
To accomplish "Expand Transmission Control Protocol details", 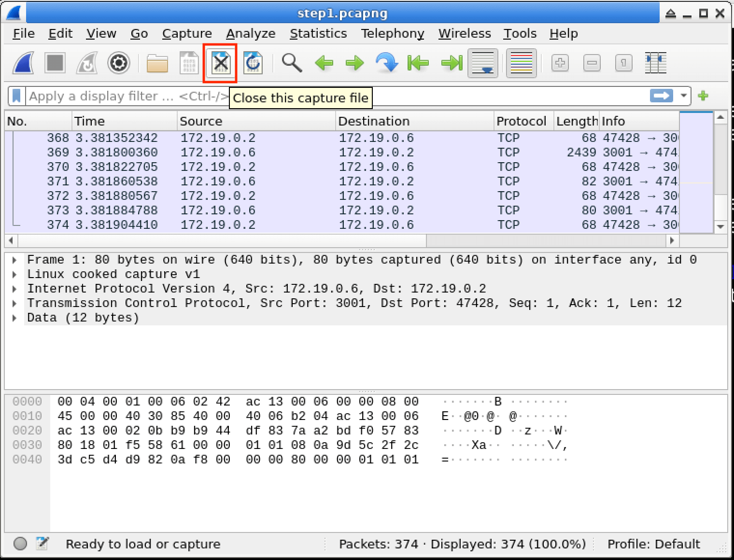I will (x=14, y=304).
